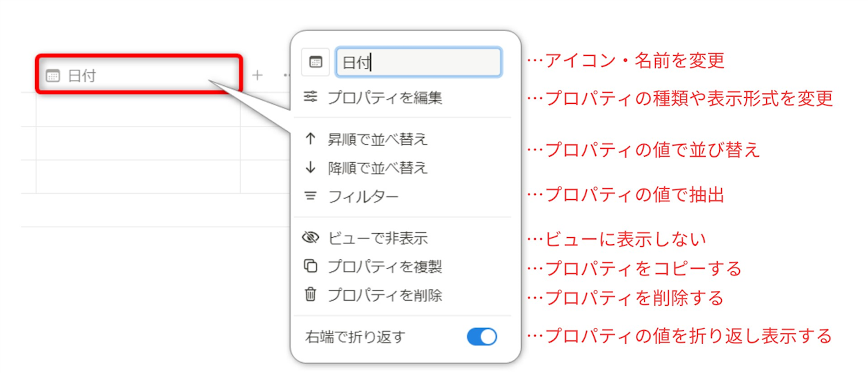The width and height of the screenshot is (868, 373).
Task: Click the trash can delete icon
Action: [310, 294]
